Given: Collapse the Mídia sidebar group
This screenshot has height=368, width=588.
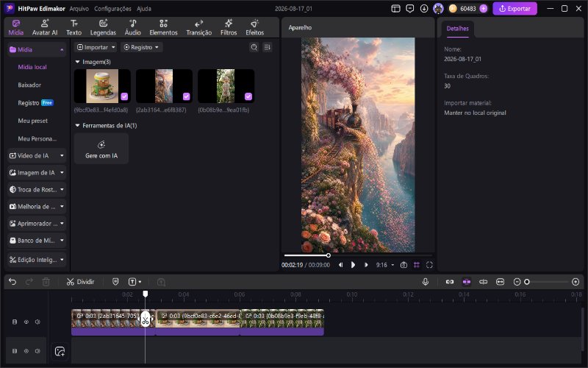Looking at the screenshot, I should tap(37, 49).
